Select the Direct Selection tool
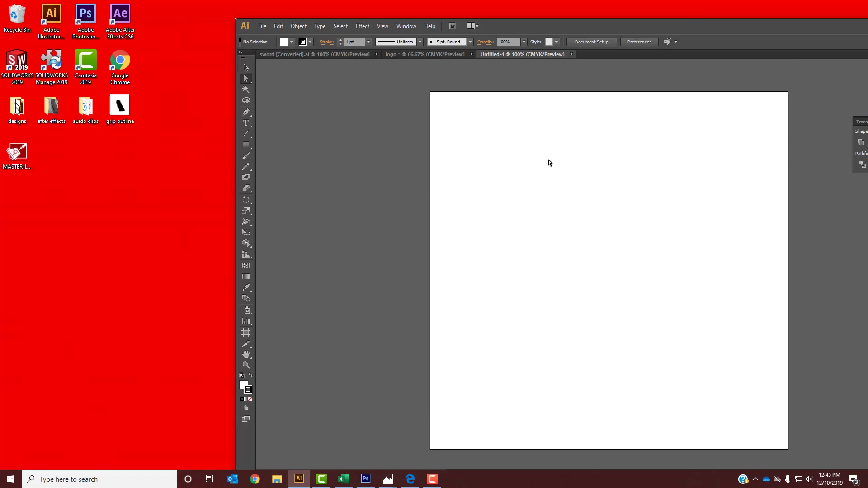Viewport: 868px width, 488px height. [245, 78]
